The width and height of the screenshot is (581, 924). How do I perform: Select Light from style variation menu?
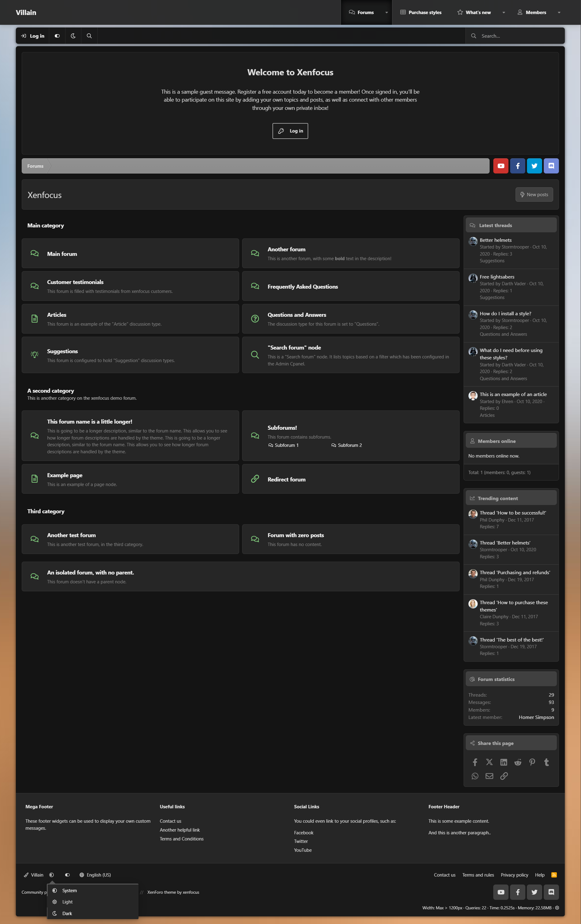(x=68, y=902)
